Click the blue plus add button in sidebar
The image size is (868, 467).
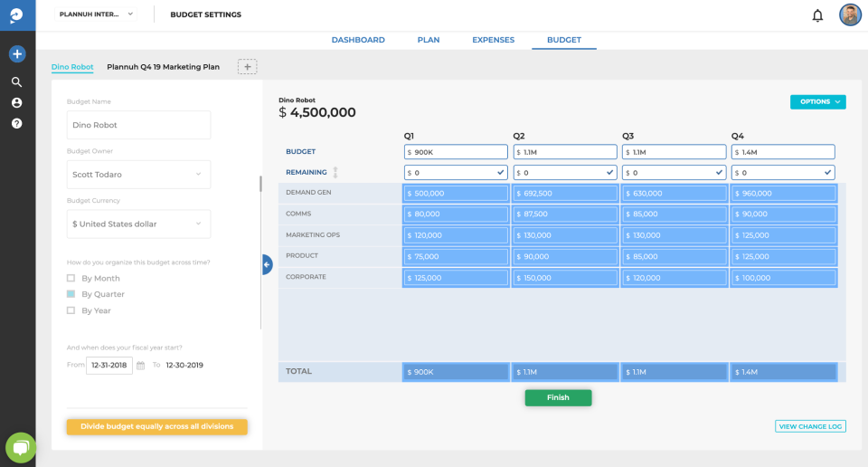[x=17, y=53]
